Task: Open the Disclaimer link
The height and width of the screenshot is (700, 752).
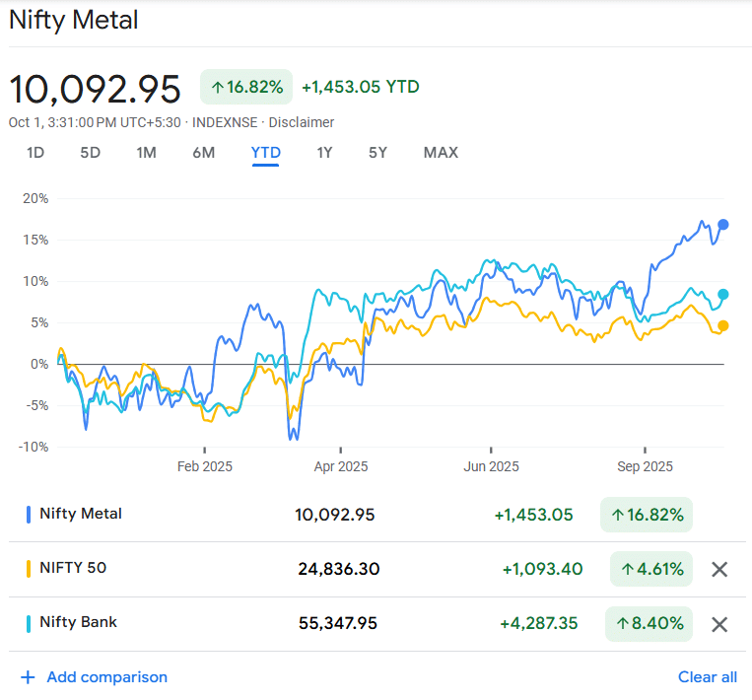Action: (x=302, y=122)
